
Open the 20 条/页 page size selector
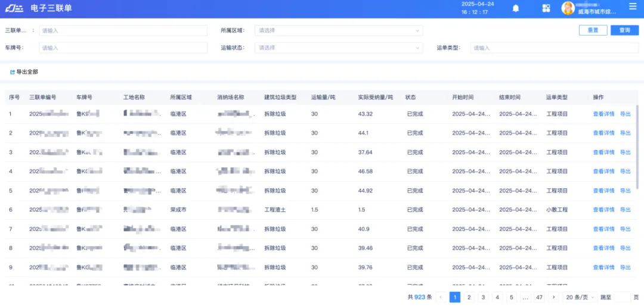coord(577,297)
